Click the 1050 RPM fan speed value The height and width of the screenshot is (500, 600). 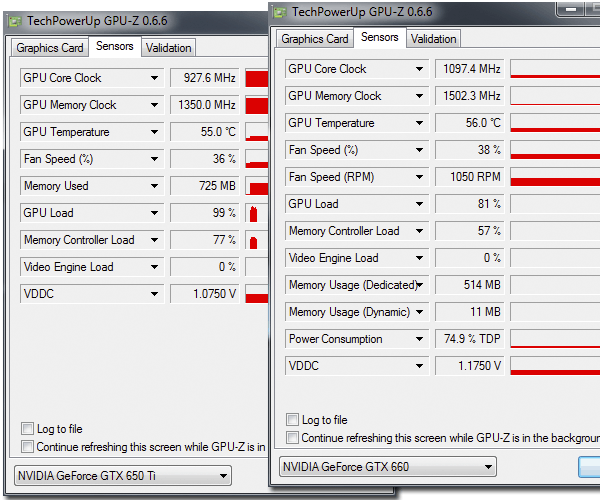click(470, 177)
